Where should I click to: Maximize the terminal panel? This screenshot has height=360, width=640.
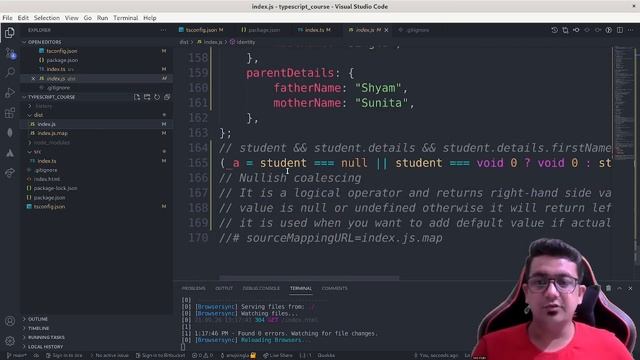(620, 288)
